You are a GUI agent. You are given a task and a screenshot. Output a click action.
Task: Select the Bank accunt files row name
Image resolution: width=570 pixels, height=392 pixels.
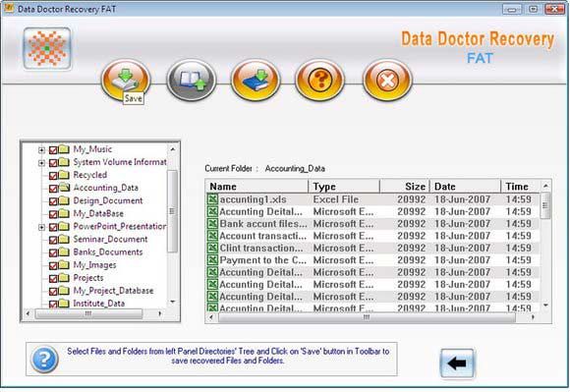tap(263, 224)
